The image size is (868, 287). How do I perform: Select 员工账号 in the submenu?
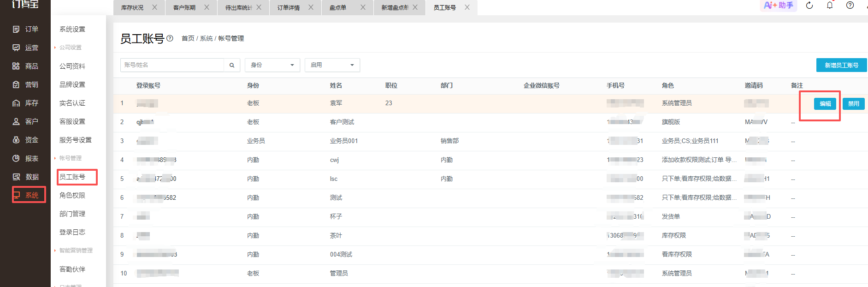point(72,177)
